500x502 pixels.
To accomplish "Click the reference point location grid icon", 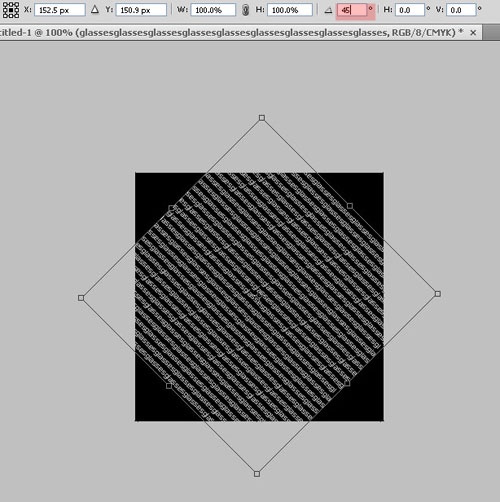I will tap(11, 9).
